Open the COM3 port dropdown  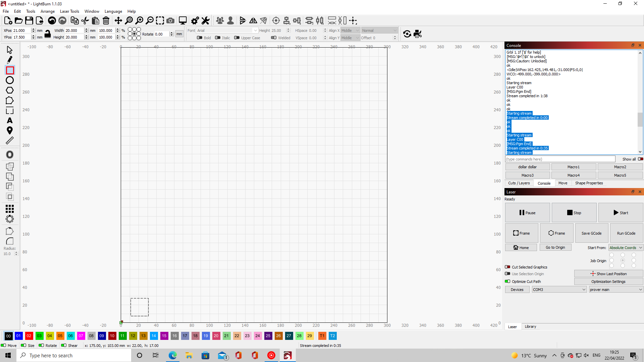pyautogui.click(x=559, y=290)
